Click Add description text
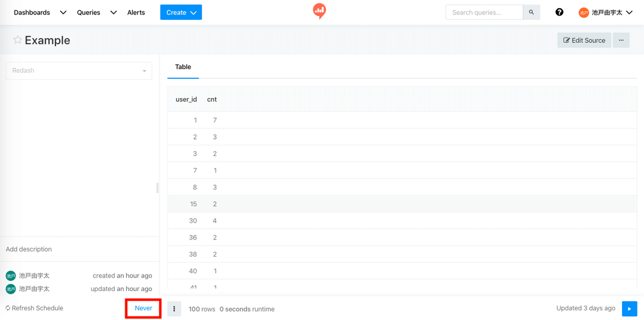 29,249
